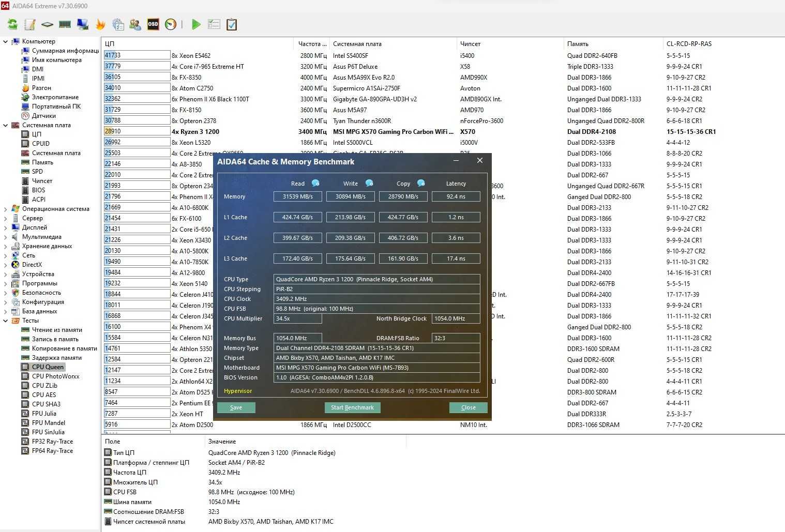Viewport: 785px width, 532px height.
Task: Expand the DirectX tree node
Action: (6, 265)
